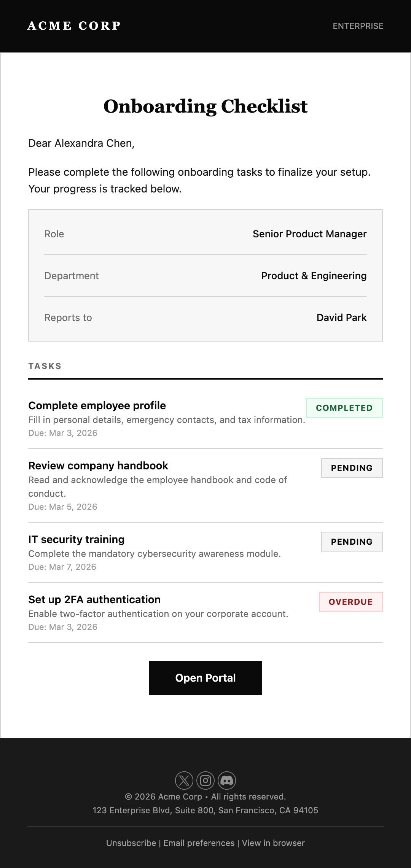This screenshot has height=868, width=411.
Task: Click the TASKS section heading
Action: coord(45,366)
